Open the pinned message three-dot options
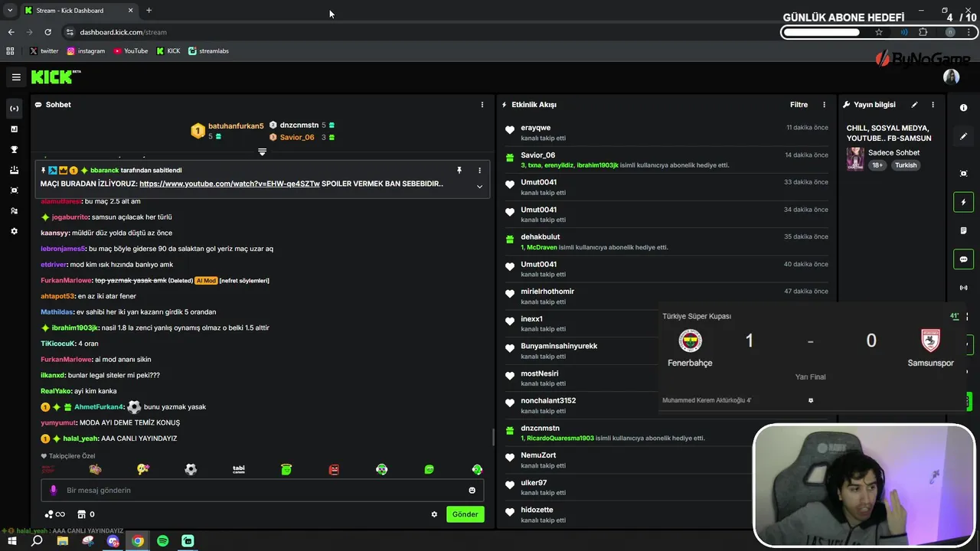Screen dimensions: 980x551 (480, 170)
